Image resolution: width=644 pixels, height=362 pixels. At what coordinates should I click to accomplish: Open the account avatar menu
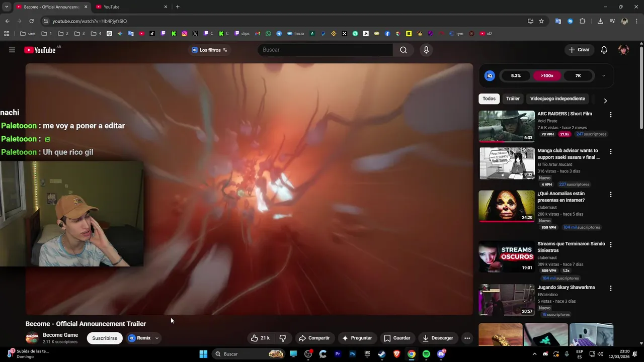click(x=623, y=50)
